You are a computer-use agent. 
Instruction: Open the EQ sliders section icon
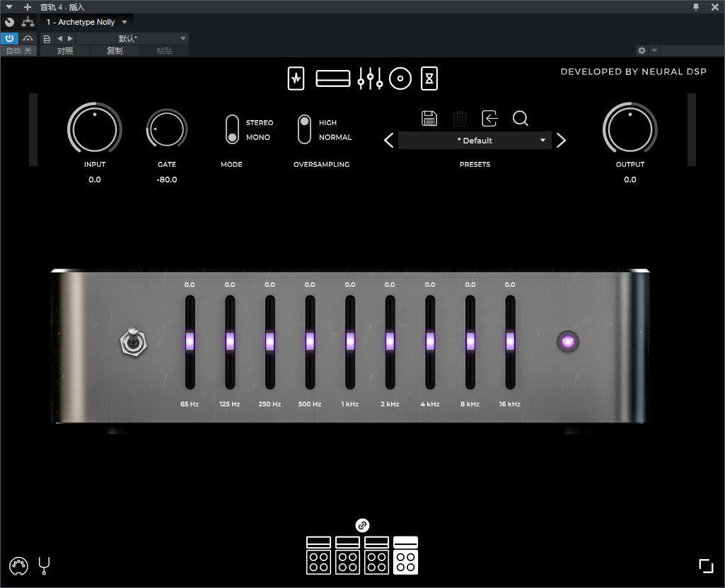(x=370, y=78)
